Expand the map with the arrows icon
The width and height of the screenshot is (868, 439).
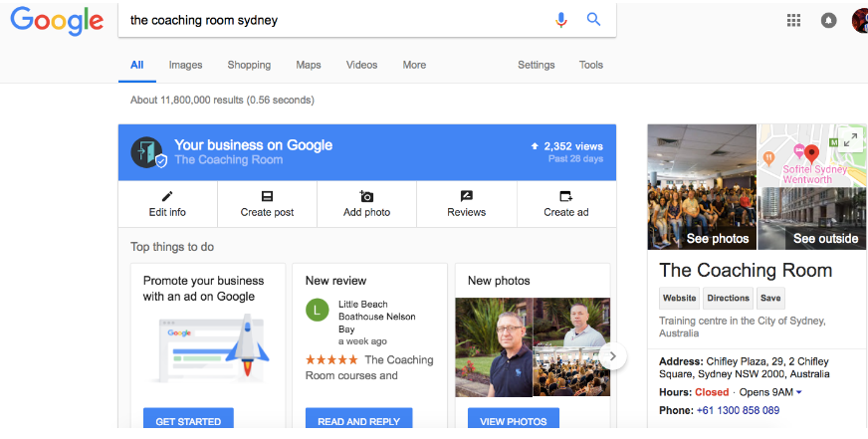pyautogui.click(x=851, y=139)
